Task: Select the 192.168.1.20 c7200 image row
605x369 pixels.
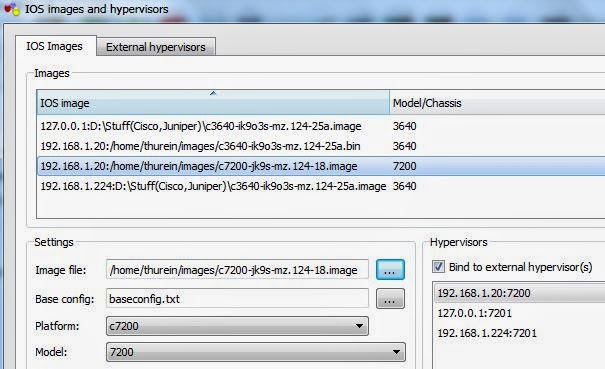Action: tap(321, 166)
